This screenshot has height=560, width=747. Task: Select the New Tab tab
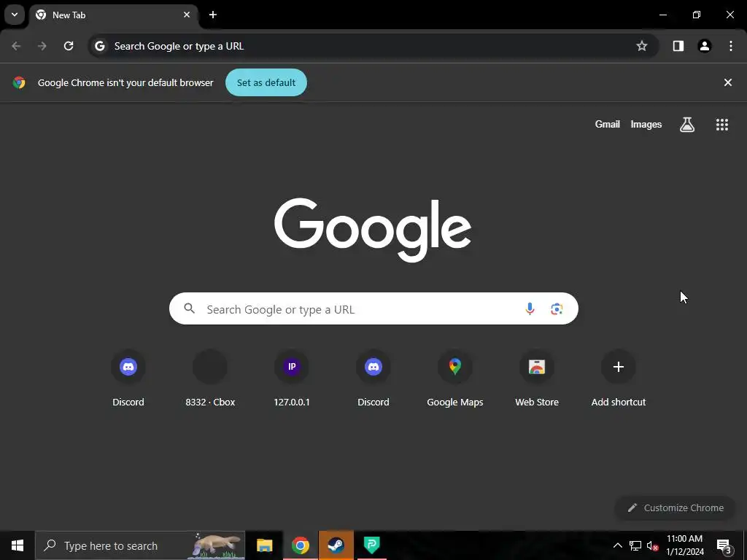113,15
